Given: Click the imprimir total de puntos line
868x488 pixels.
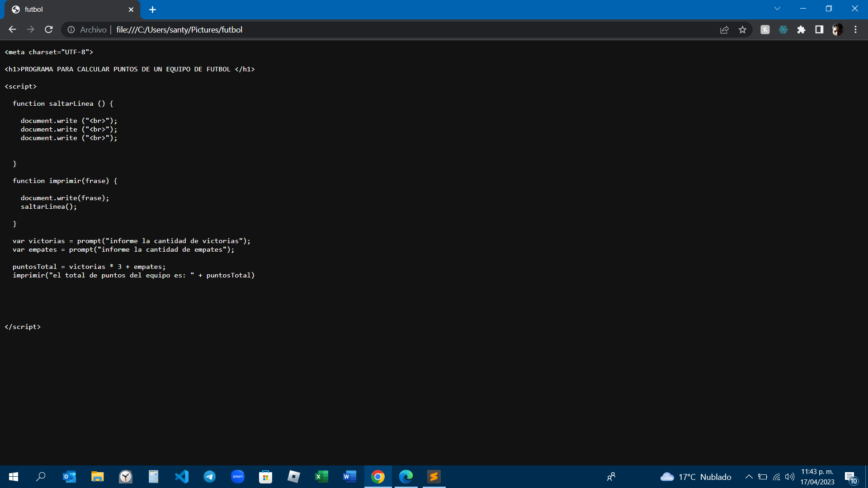Looking at the screenshot, I should pyautogui.click(x=134, y=275).
